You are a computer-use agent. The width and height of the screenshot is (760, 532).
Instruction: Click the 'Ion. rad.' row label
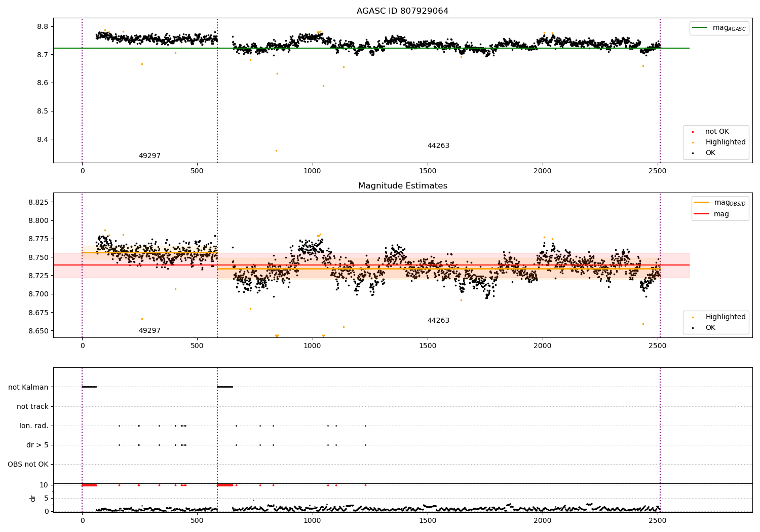[x=34, y=426]
